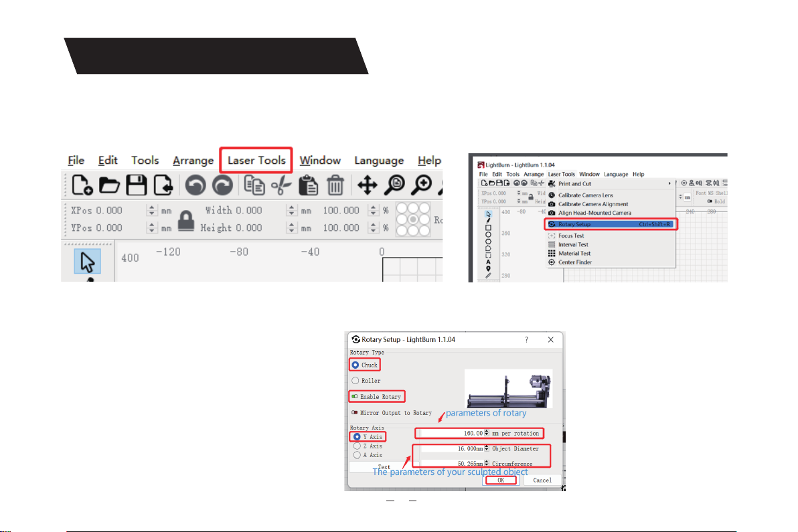Select the Chuck rotary type radio button
This screenshot has height=532, width=798.
[x=355, y=365]
